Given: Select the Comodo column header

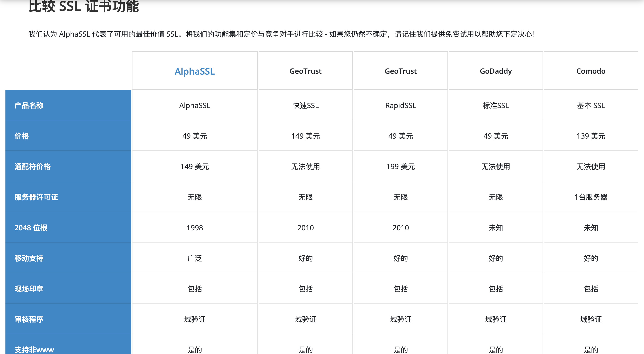Looking at the screenshot, I should (591, 71).
